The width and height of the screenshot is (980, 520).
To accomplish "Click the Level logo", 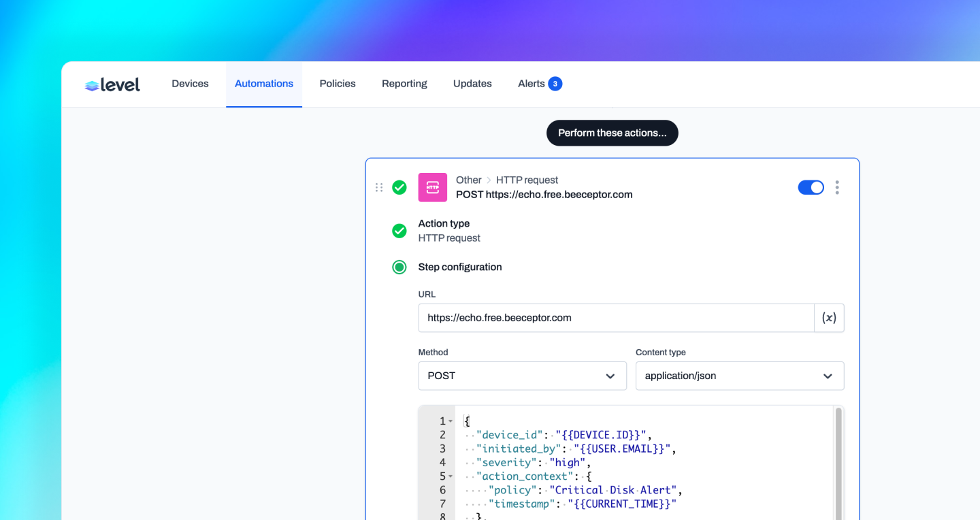I will (x=112, y=84).
